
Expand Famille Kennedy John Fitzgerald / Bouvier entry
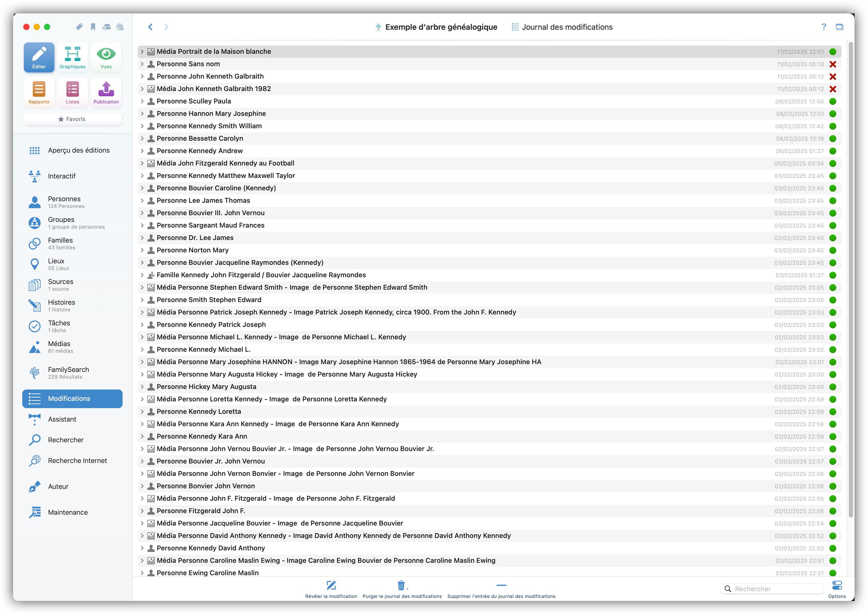click(x=142, y=275)
